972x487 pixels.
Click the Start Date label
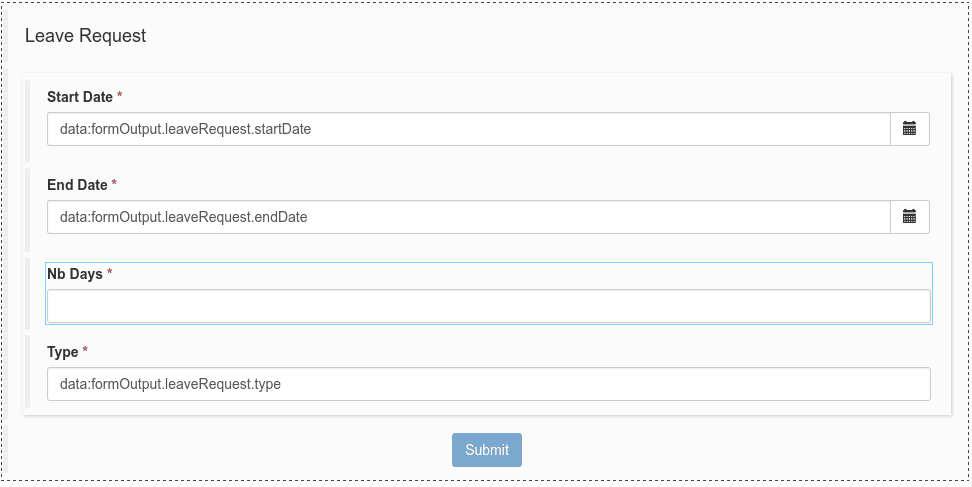point(80,97)
